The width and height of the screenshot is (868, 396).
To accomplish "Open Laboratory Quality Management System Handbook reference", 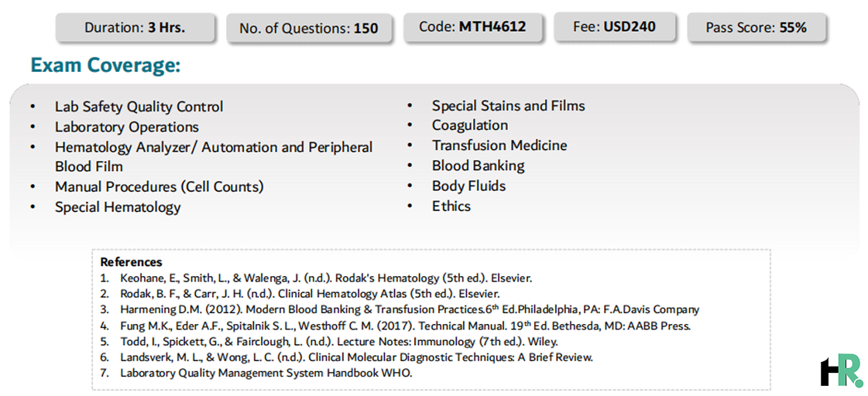I will pyautogui.click(x=266, y=374).
